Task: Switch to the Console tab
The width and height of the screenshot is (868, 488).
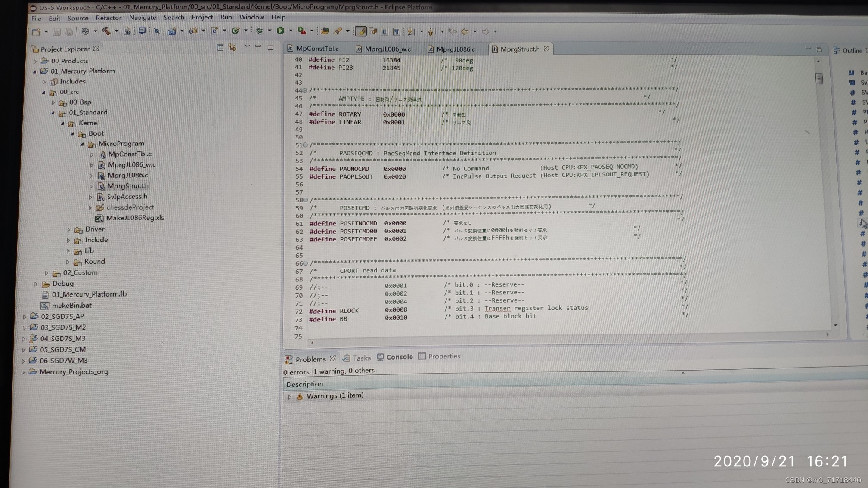Action: coord(395,357)
